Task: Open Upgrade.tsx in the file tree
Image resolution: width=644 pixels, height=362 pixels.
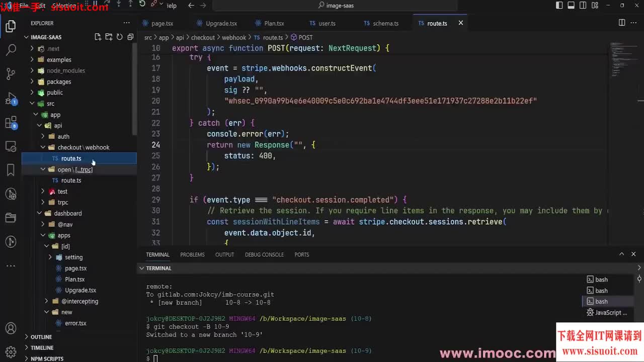Action: [80, 290]
